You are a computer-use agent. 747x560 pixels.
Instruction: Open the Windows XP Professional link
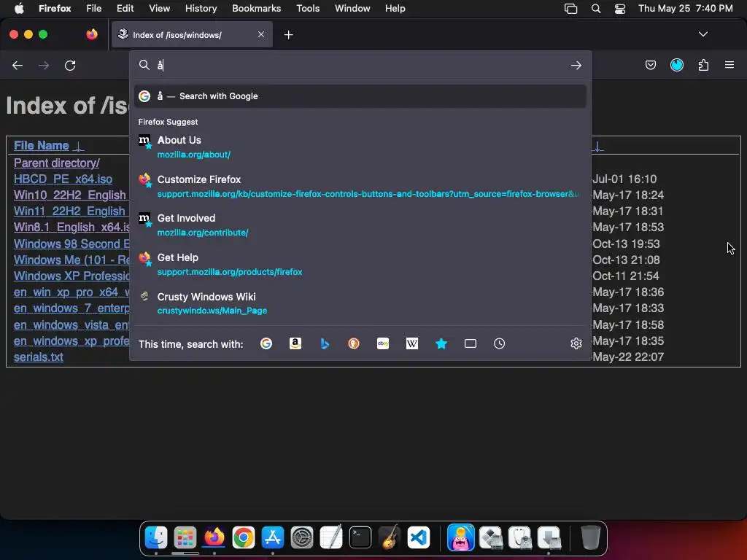click(71, 276)
